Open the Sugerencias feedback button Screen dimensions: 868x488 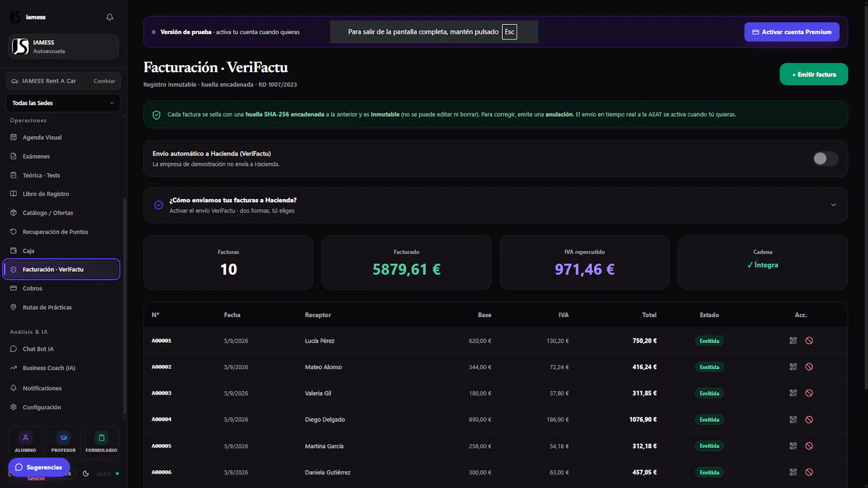tap(39, 467)
